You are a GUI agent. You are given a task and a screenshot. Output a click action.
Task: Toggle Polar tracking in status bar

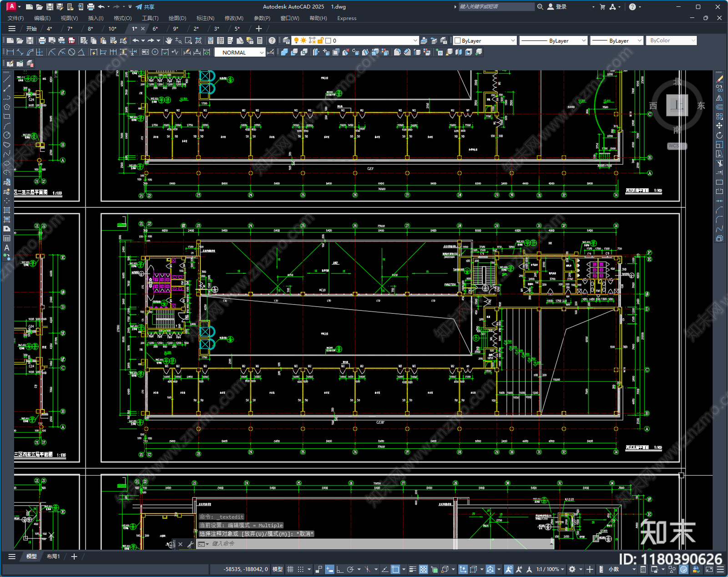pyautogui.click(x=350, y=569)
